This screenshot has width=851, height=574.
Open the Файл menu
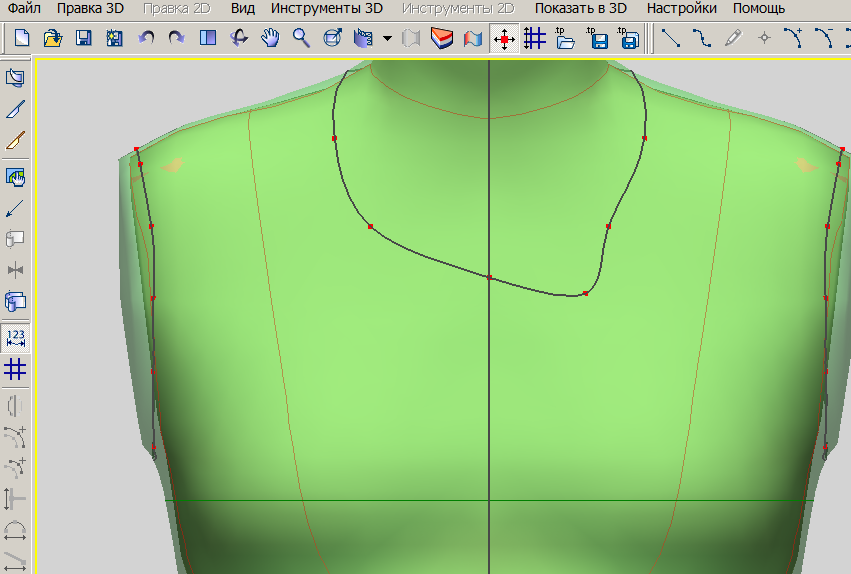[x=24, y=9]
